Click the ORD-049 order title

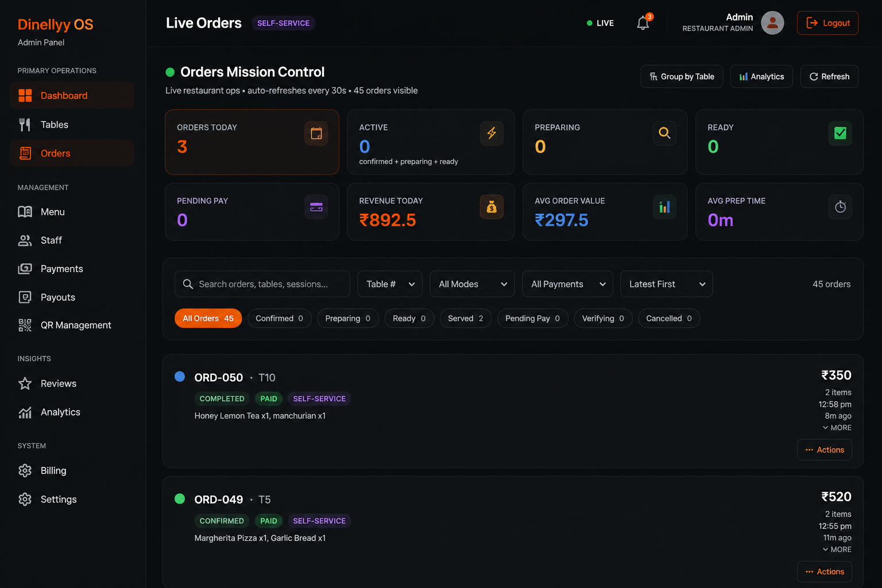[219, 500]
